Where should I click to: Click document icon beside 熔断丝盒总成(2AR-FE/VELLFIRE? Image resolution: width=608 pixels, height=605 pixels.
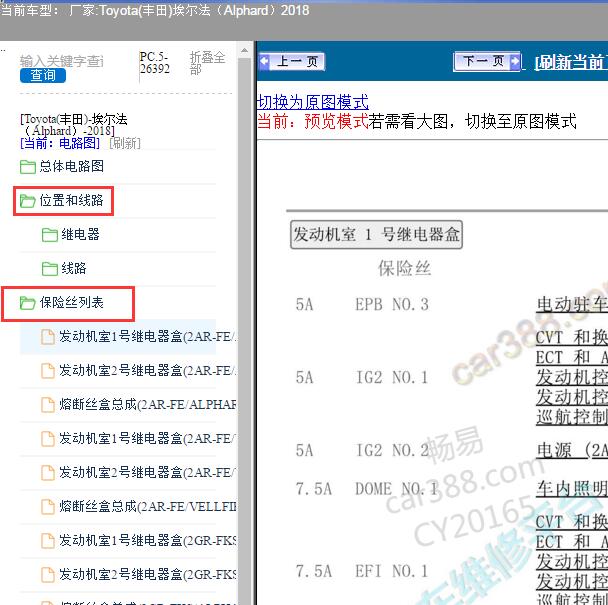click(x=48, y=506)
